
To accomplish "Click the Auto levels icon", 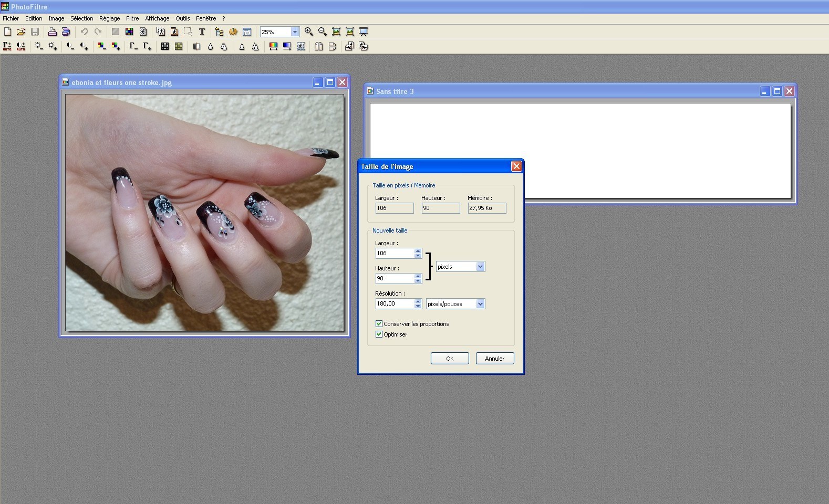I will click(7, 47).
